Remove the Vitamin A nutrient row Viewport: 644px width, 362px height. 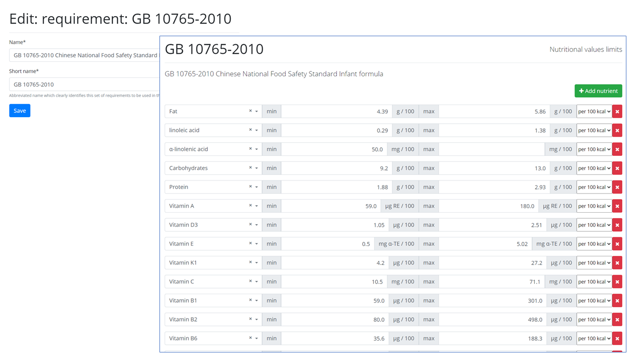coord(617,206)
